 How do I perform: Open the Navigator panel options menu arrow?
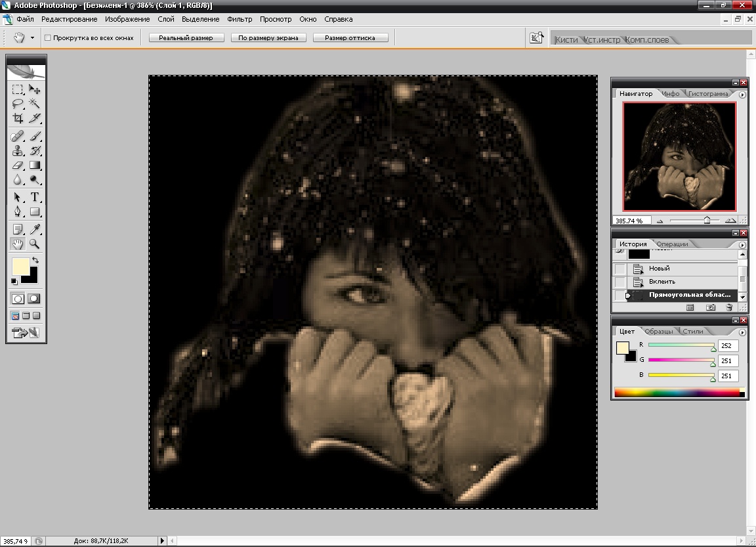pos(742,95)
